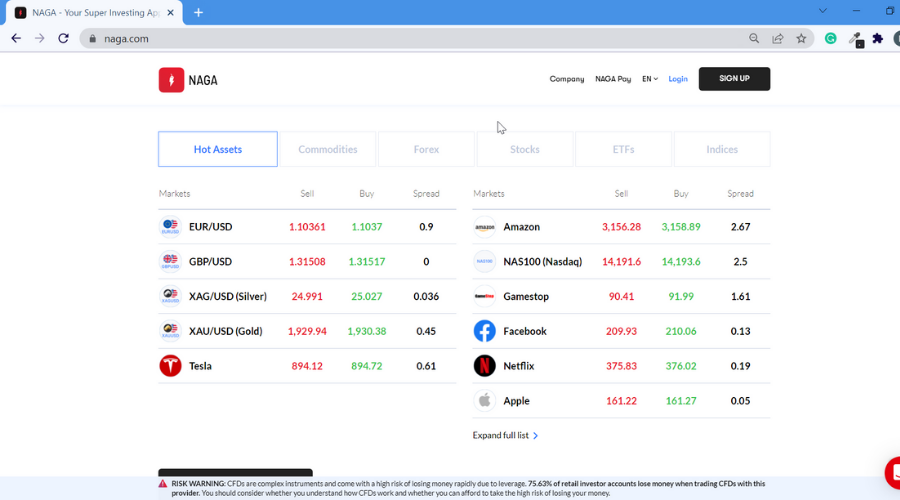900x500 pixels.
Task: Click the Amazon sell price 3,156.28
Action: pos(621,227)
